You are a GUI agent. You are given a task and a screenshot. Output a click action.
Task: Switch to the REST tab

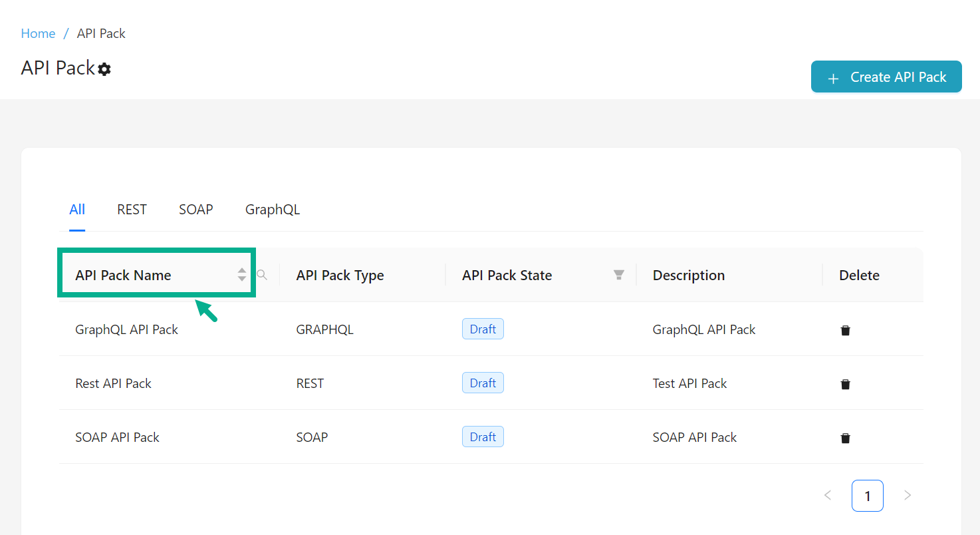(132, 210)
